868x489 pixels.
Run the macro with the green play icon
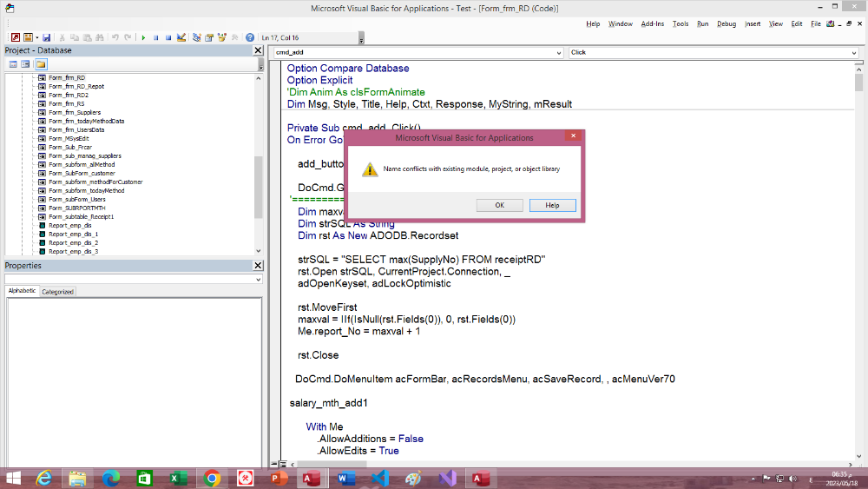[x=143, y=37]
